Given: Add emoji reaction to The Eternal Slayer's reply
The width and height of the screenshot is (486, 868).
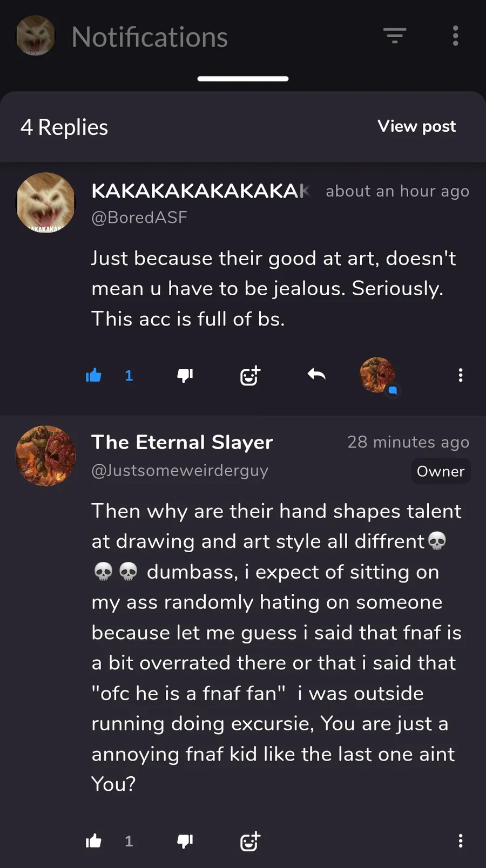Looking at the screenshot, I should (250, 840).
